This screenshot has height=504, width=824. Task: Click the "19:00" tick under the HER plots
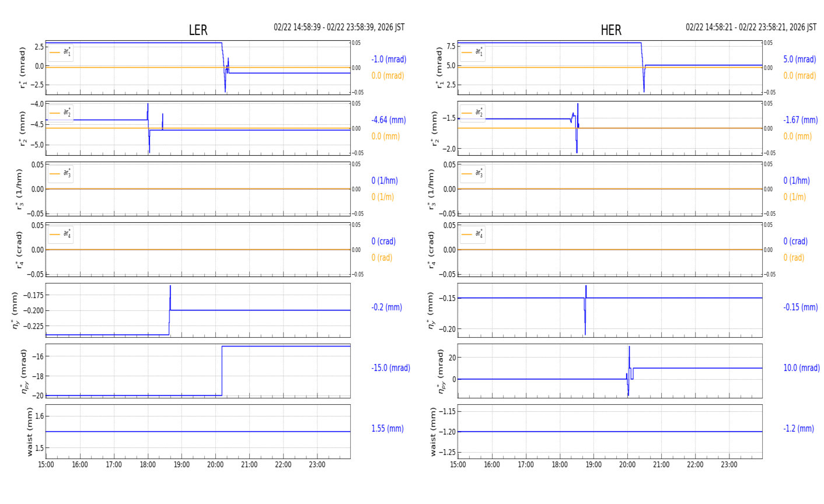[x=593, y=465]
